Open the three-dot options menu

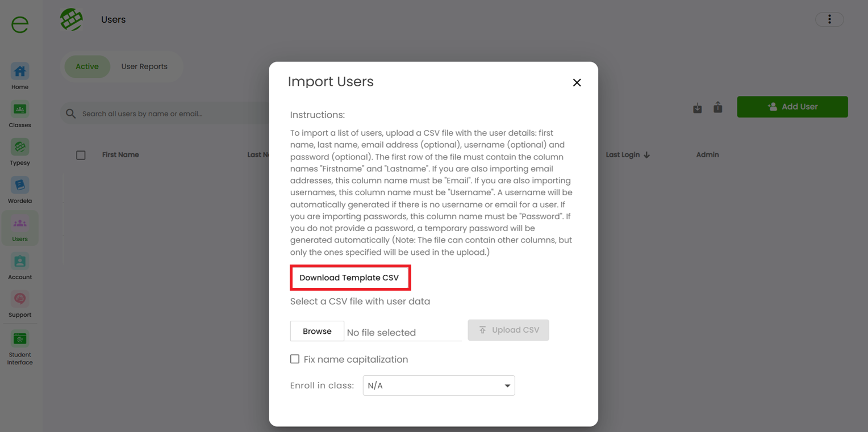[829, 19]
